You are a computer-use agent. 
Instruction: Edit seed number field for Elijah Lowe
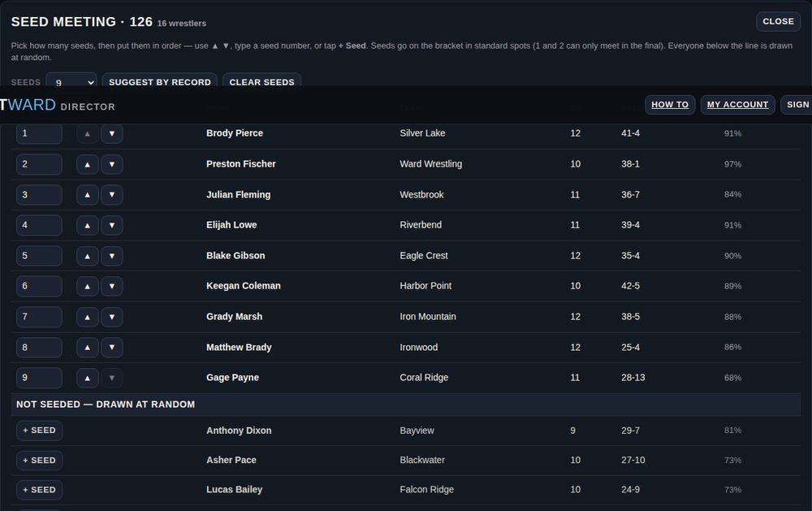coord(39,226)
